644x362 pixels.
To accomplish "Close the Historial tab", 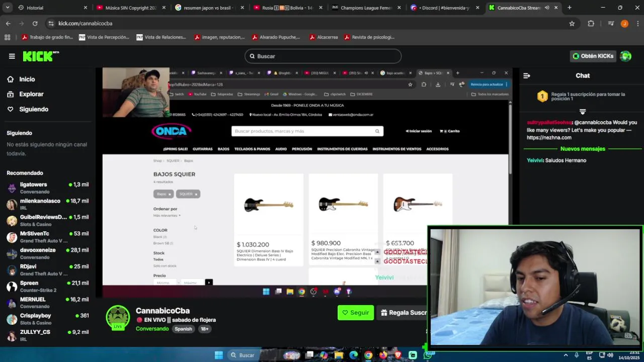I will [85, 8].
